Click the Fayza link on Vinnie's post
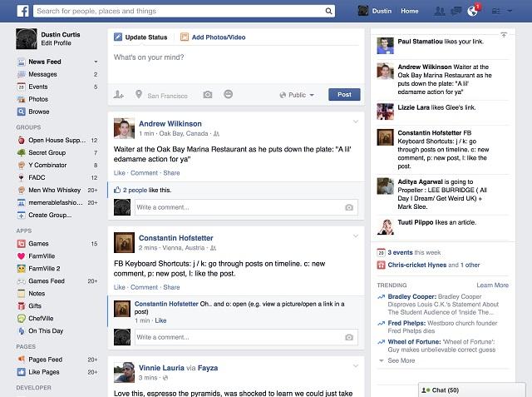The image size is (532, 397). pos(208,368)
